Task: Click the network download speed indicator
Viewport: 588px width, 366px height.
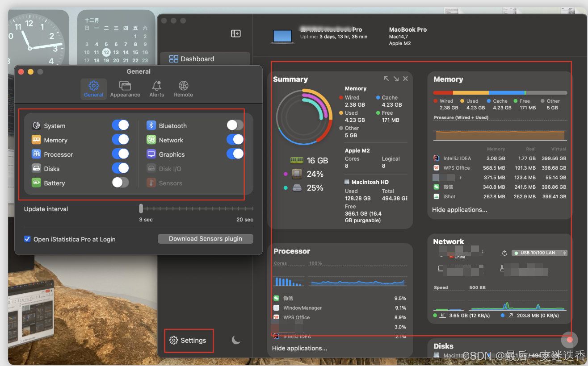Action: point(462,316)
